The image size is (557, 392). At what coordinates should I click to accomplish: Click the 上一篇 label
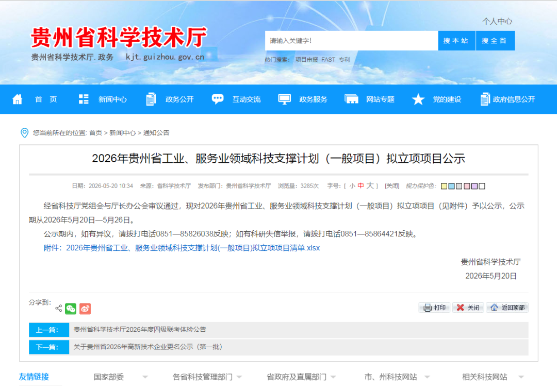coord(49,330)
